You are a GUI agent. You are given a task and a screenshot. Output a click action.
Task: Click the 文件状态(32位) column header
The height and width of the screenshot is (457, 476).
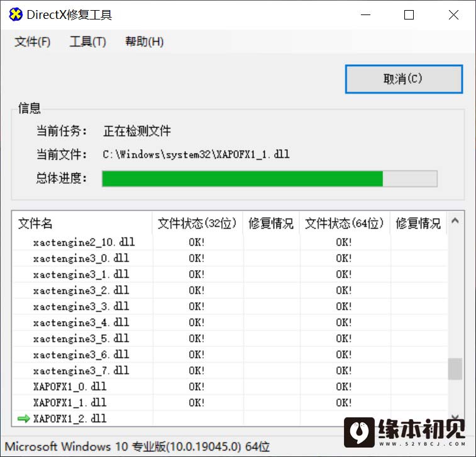coord(197,223)
